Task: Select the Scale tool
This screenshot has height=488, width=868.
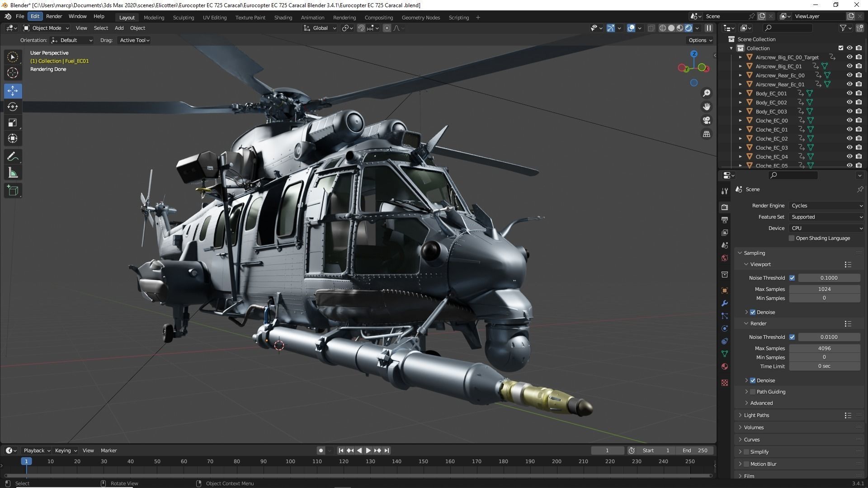Action: coord(13,123)
